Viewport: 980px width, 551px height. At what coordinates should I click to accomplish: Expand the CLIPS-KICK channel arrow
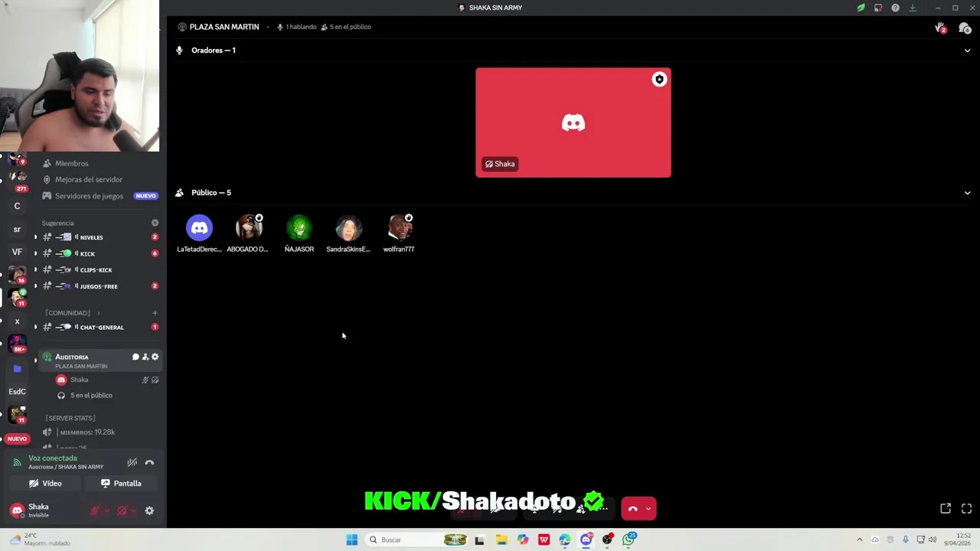[35, 269]
